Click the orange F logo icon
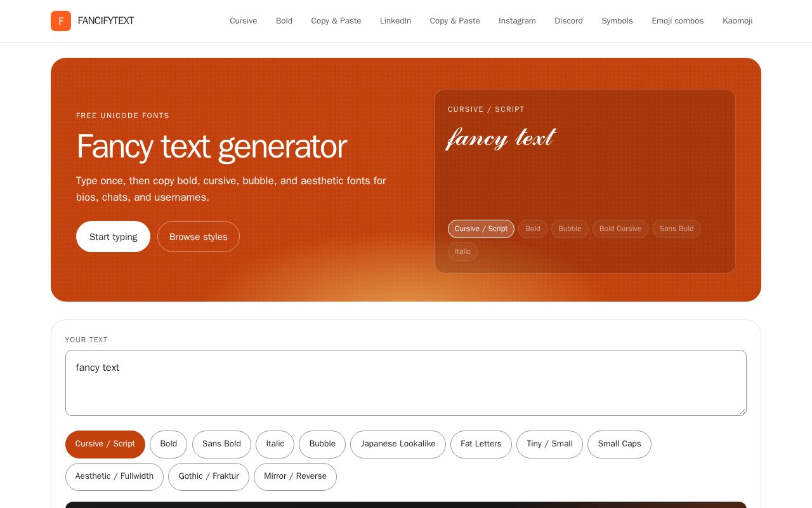 [x=61, y=21]
